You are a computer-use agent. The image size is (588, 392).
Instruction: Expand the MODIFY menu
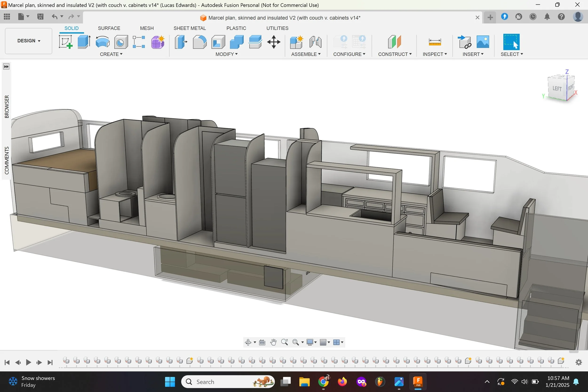226,54
